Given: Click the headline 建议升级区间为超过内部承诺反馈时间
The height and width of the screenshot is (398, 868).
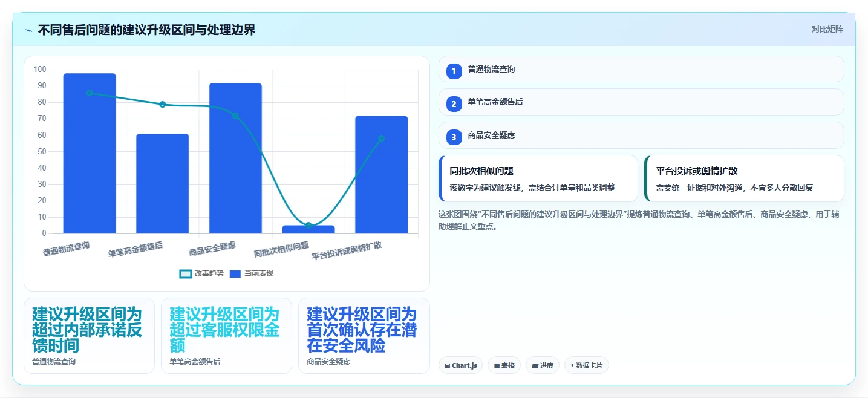Looking at the screenshot, I should pyautogui.click(x=87, y=330).
